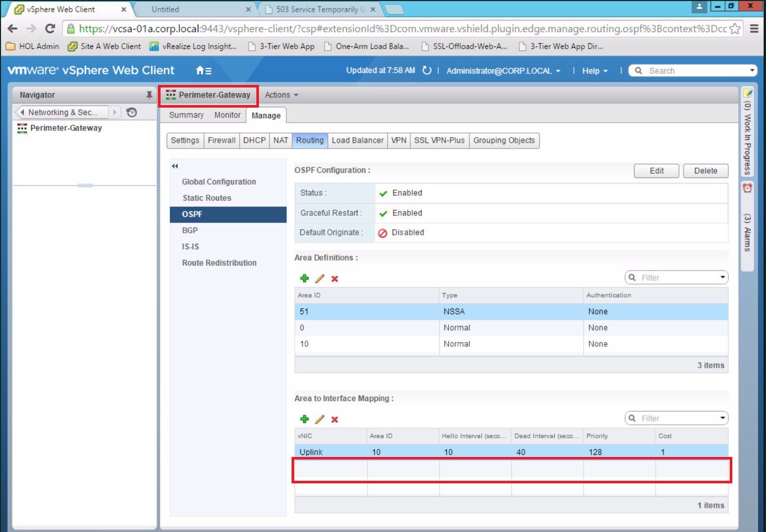Select Static Routes in routing menu
Image resolution: width=766 pixels, height=532 pixels.
(228, 198)
